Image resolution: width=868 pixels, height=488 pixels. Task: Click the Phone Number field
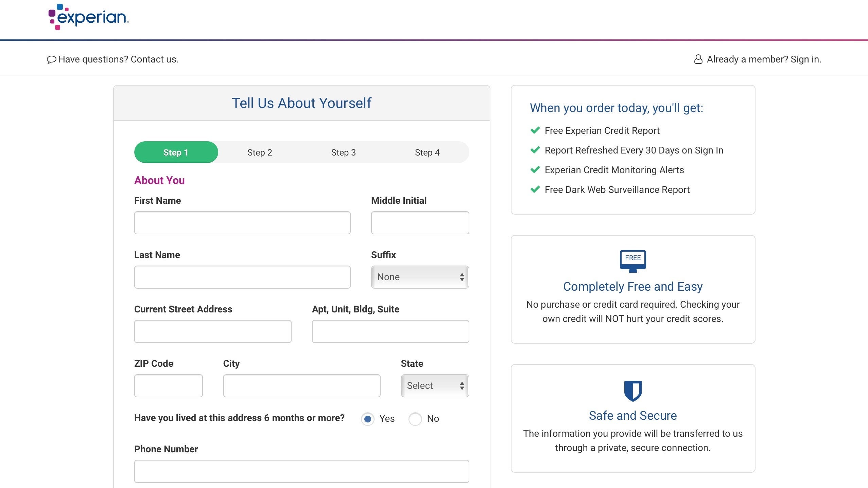301,471
